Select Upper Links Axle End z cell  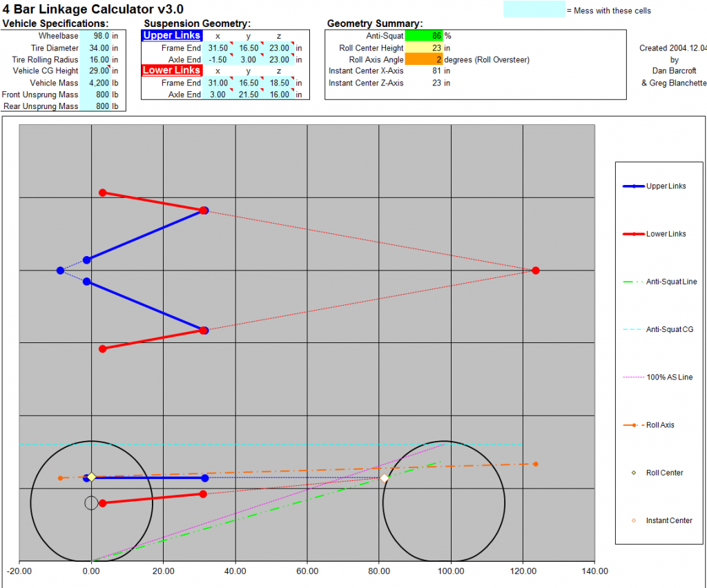[x=280, y=59]
